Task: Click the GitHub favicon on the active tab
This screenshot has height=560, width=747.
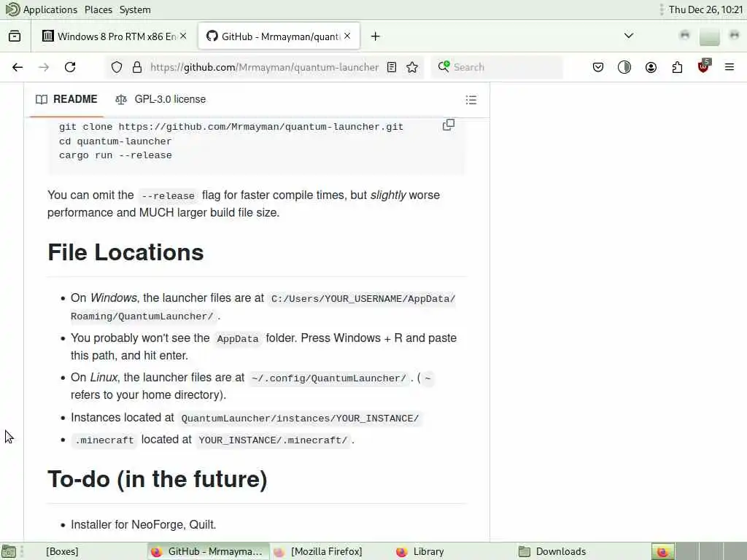Action: pos(212,36)
